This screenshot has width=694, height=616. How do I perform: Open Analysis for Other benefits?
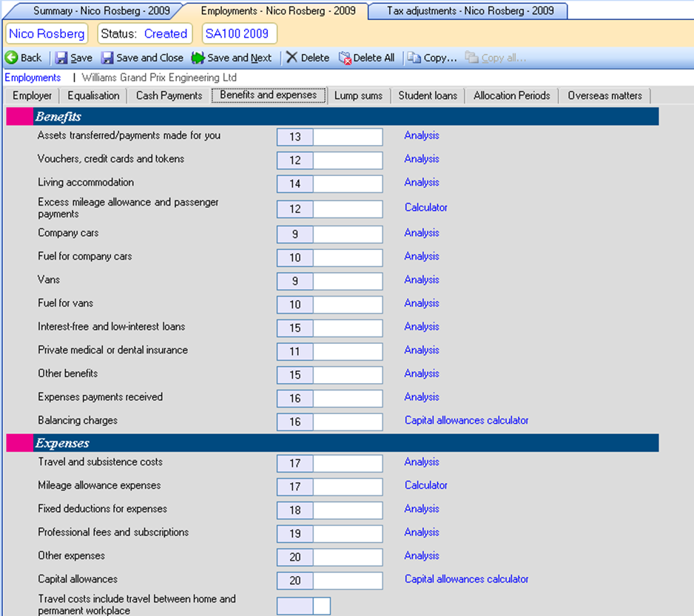[x=422, y=373]
